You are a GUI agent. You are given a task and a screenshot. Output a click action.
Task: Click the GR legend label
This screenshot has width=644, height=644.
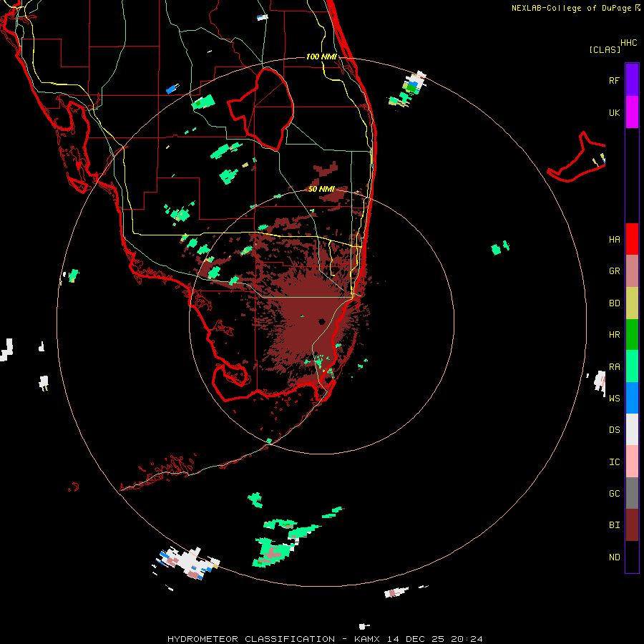(614, 271)
